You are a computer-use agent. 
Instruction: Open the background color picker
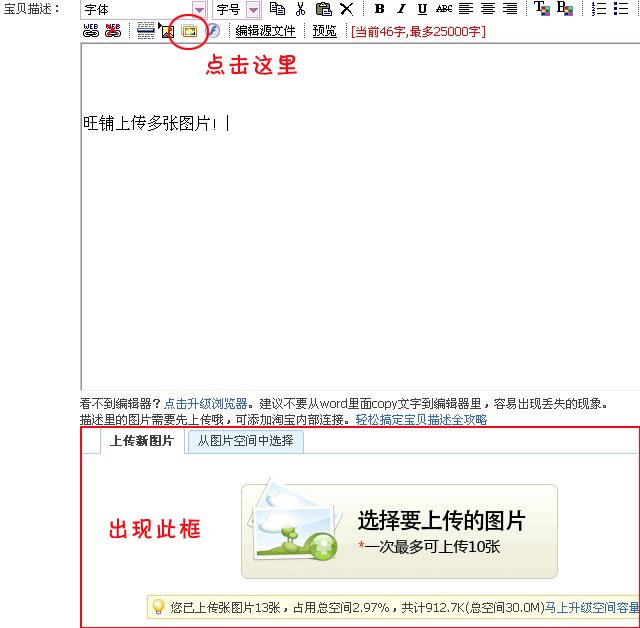[565, 8]
